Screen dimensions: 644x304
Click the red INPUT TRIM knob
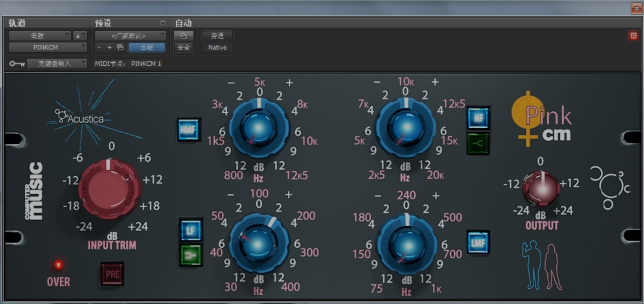click(110, 189)
